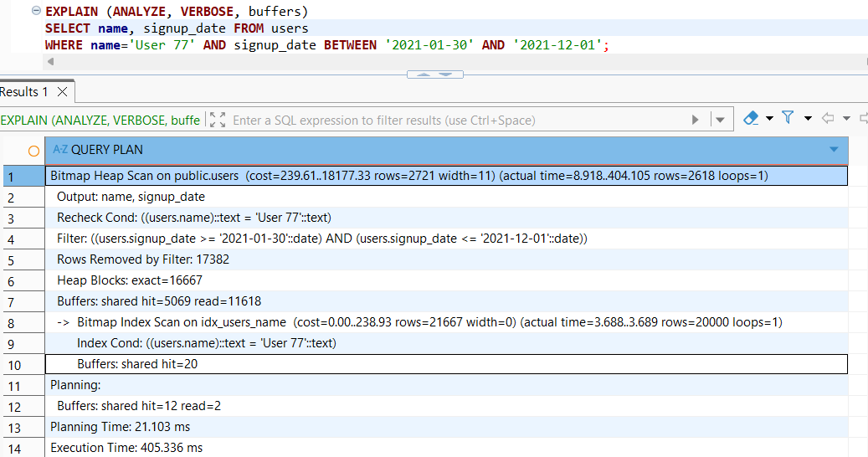The image size is (868, 457).
Task: Click the editor scrollbar left arrow
Action: coord(51,61)
